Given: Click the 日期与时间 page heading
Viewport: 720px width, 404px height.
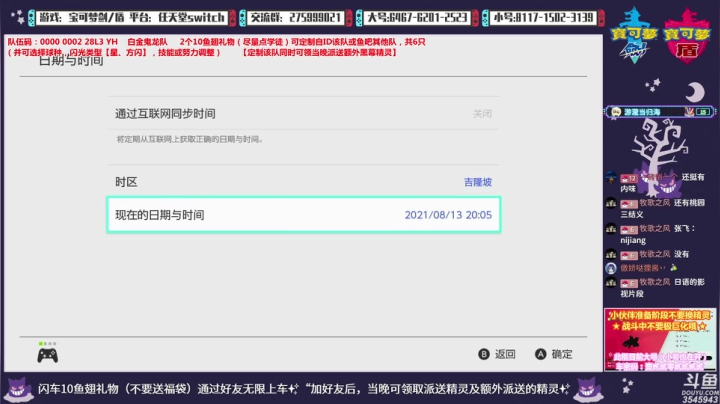Looking at the screenshot, I should (x=71, y=61).
